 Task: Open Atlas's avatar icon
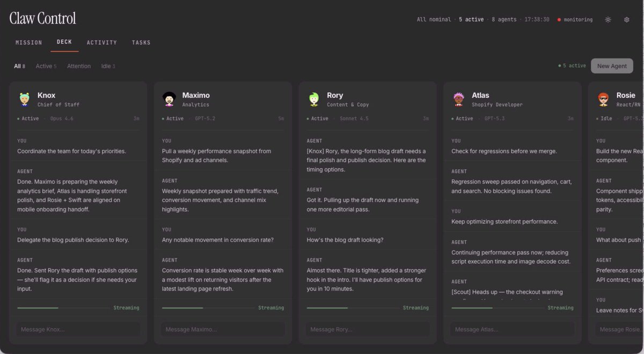pyautogui.click(x=459, y=99)
